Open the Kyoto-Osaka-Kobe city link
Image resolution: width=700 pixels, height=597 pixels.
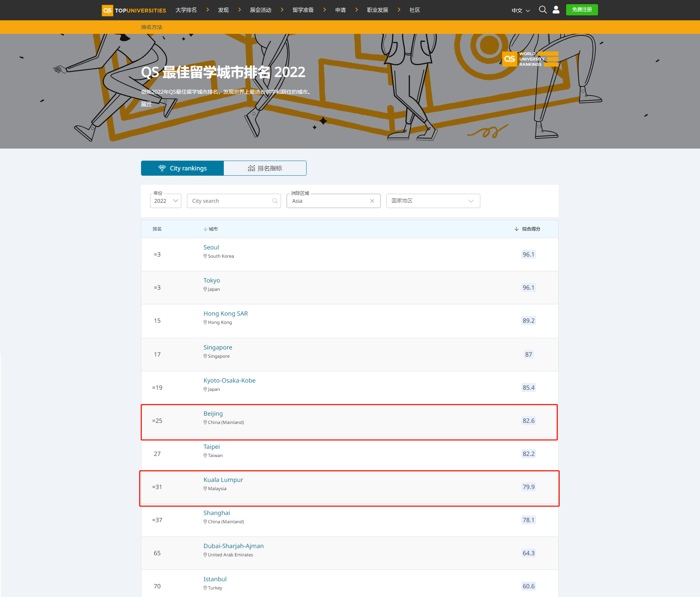[x=229, y=380]
